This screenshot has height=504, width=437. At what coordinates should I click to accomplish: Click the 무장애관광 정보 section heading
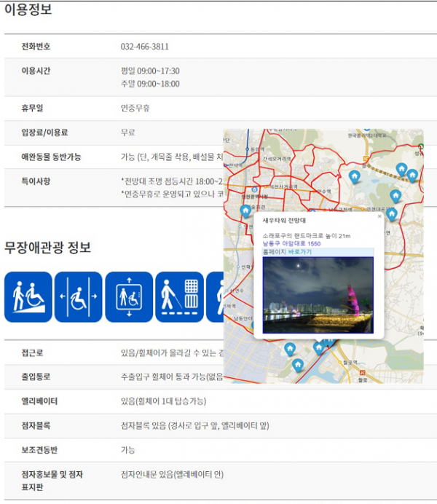47,247
